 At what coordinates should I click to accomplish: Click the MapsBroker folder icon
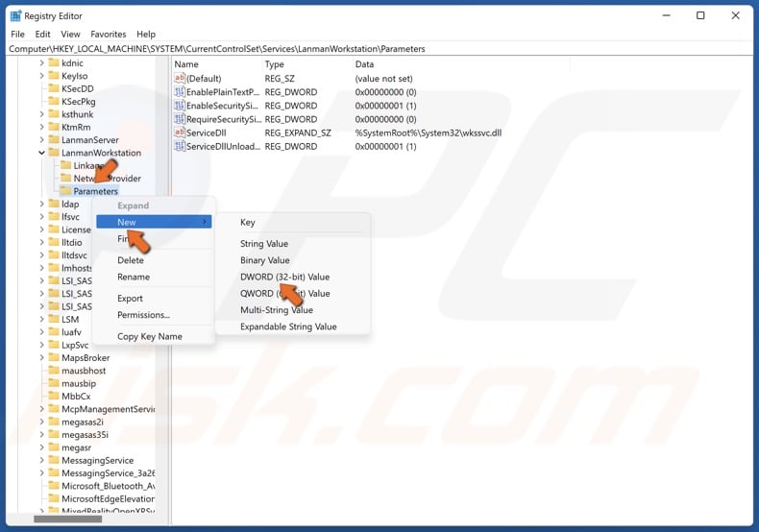click(x=54, y=357)
